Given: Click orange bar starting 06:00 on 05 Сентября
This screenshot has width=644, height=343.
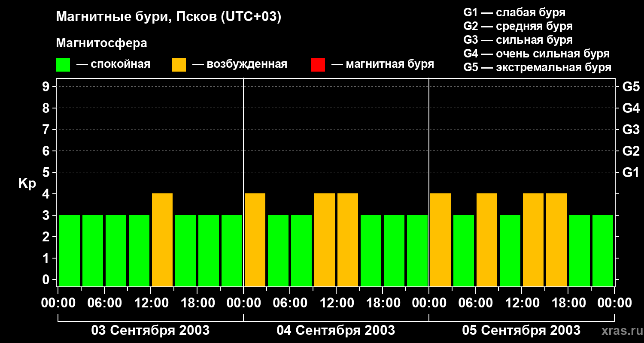Looking at the screenshot, I should pos(487,240).
